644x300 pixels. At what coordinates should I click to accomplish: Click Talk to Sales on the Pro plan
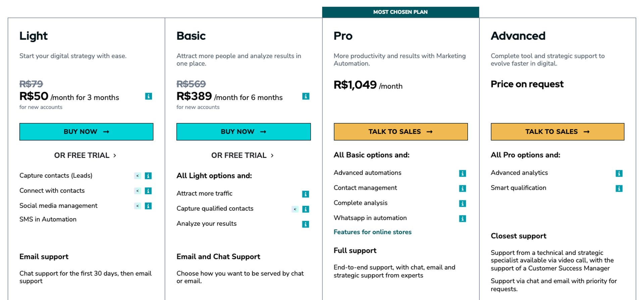(400, 132)
